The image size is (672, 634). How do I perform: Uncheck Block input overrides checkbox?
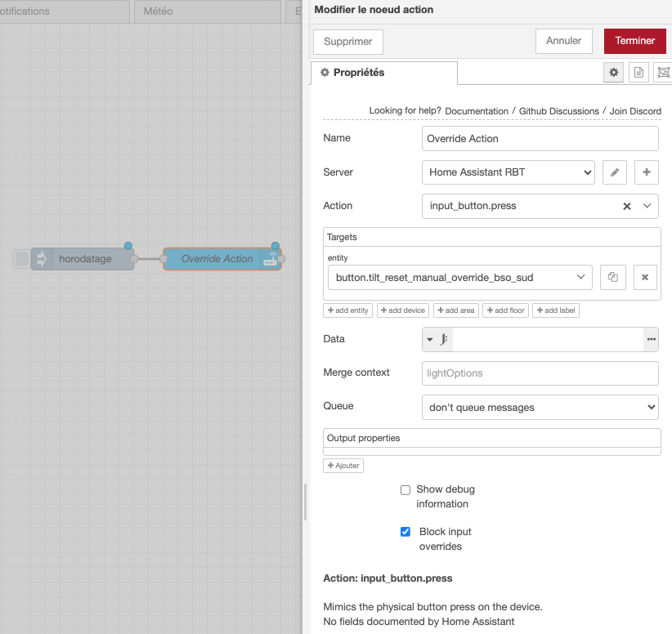tap(405, 532)
